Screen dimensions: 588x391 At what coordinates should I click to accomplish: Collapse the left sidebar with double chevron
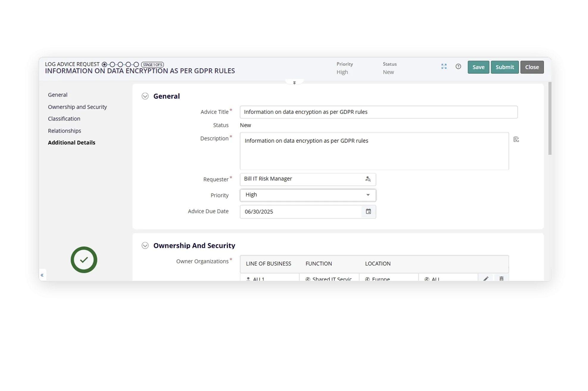tap(42, 275)
